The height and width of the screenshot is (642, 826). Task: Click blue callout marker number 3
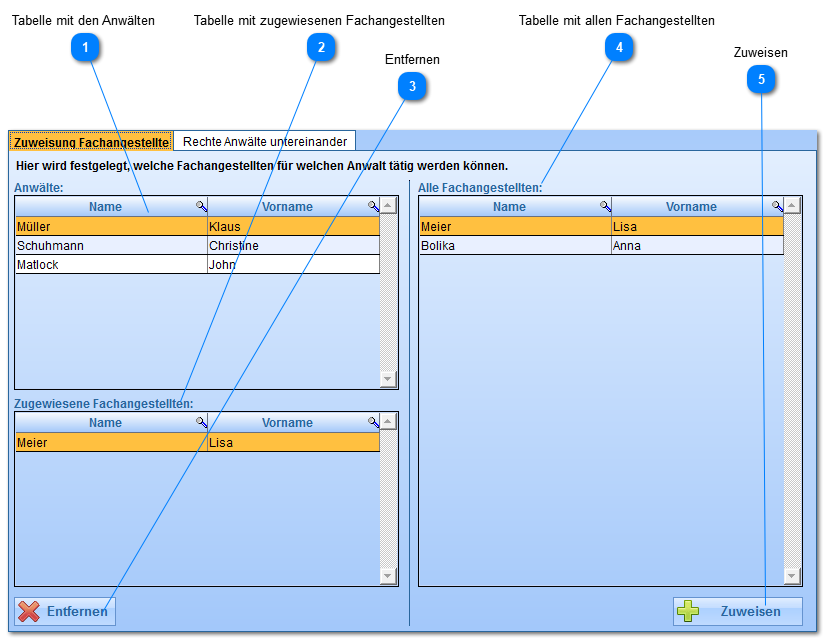412,88
